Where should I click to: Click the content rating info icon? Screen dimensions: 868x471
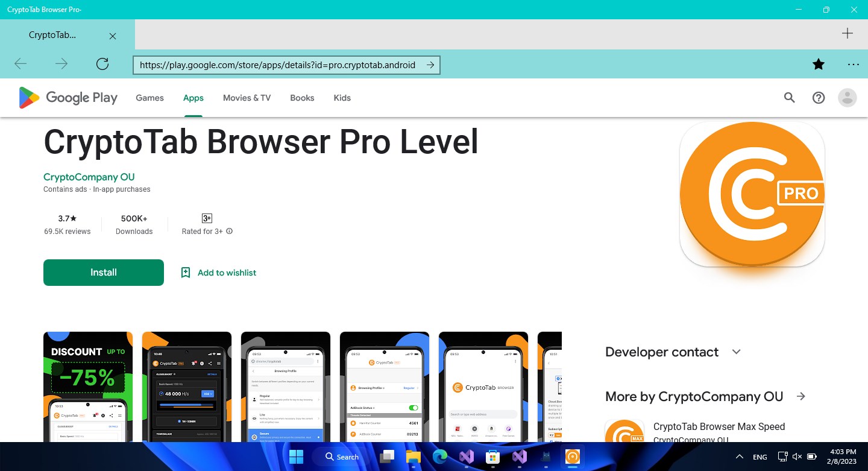tap(229, 232)
